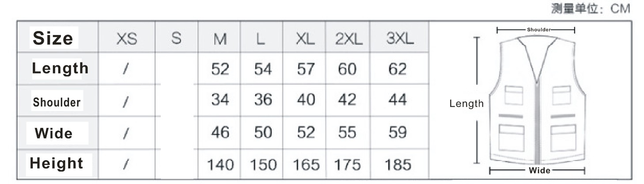
Task: Click the M length value 52
Action: [x=220, y=69]
